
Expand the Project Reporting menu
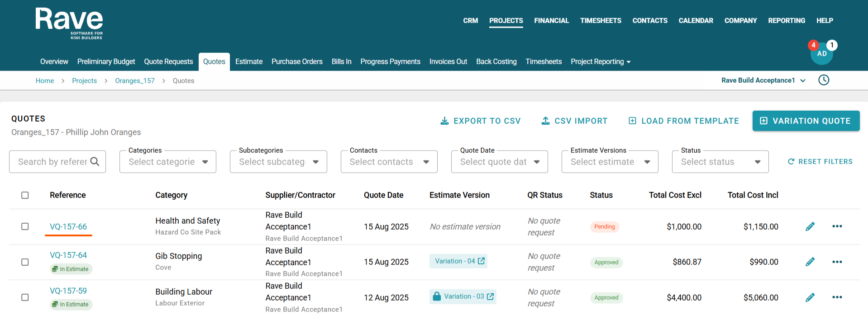600,62
